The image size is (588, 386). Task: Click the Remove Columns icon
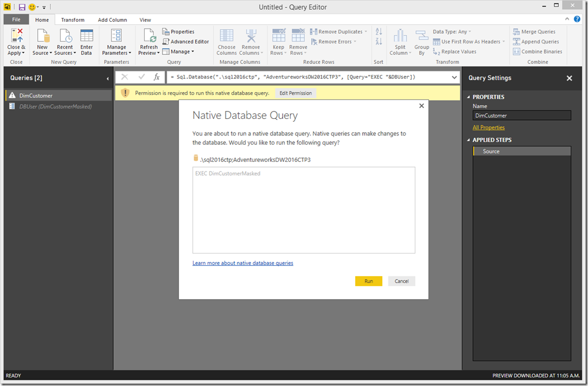pyautogui.click(x=251, y=35)
